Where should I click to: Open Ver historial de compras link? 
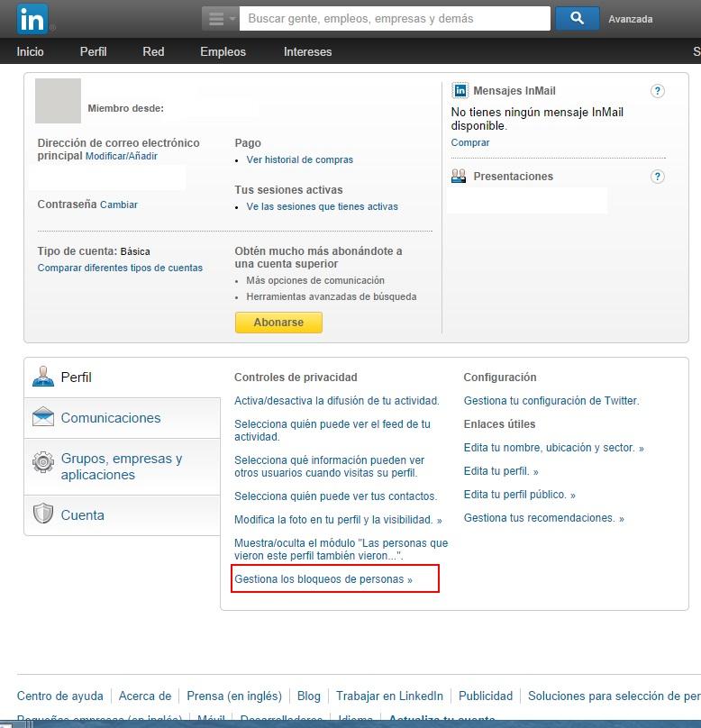[299, 159]
